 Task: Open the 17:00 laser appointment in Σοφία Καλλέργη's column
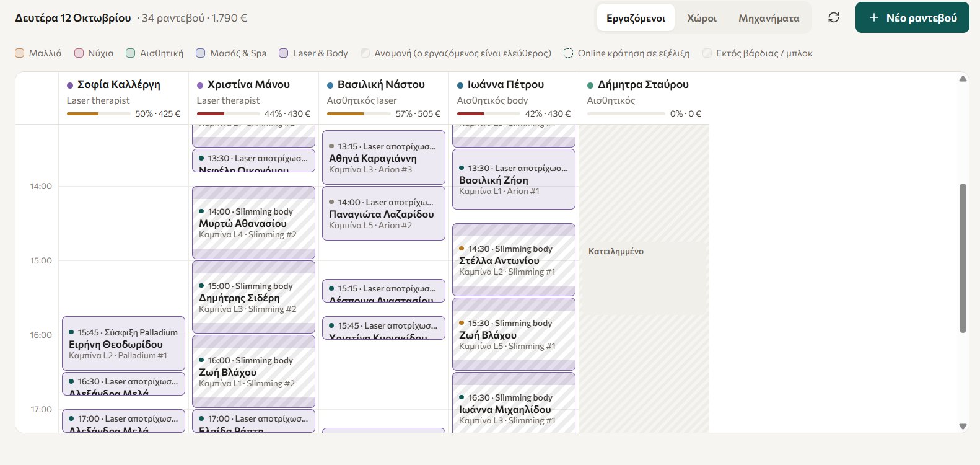click(x=124, y=421)
